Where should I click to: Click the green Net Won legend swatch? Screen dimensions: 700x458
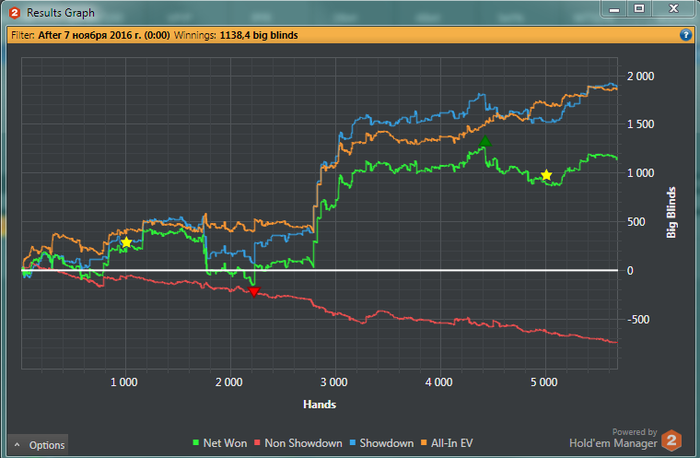click(196, 443)
